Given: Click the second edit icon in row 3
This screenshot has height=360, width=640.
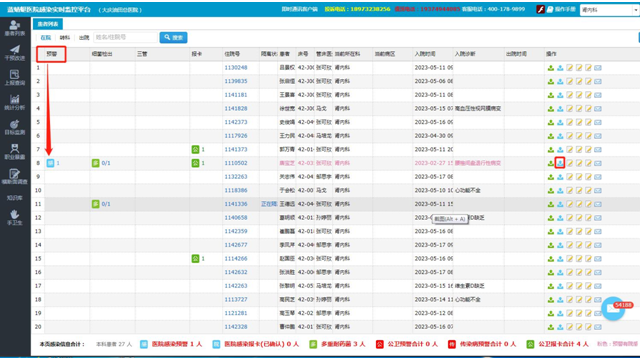Looking at the screenshot, I should point(579,95).
